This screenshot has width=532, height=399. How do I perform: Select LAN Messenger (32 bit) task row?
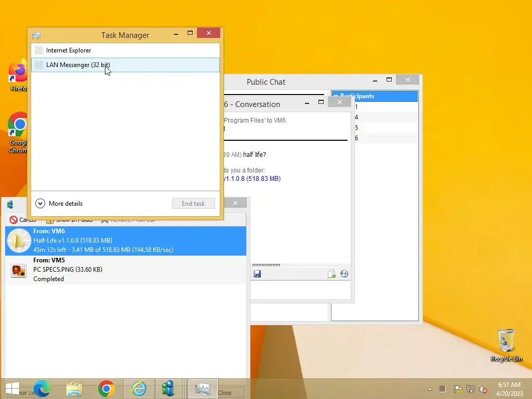click(x=125, y=65)
